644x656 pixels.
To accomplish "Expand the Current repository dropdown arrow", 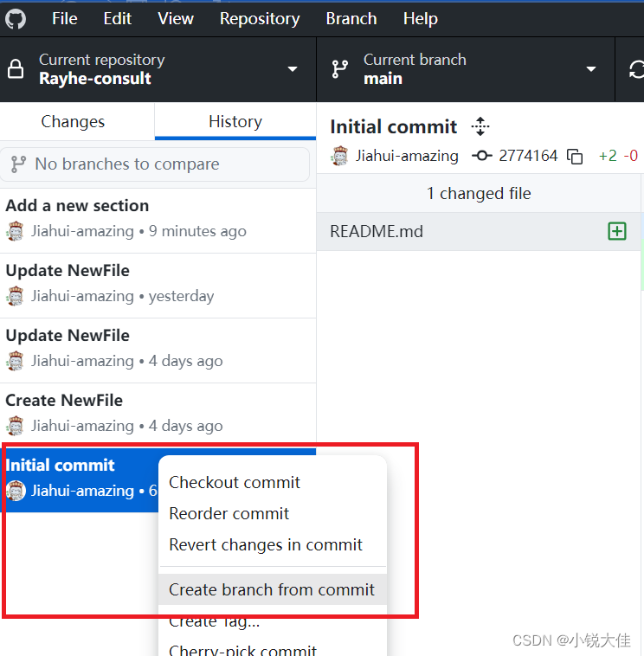I will pos(293,69).
